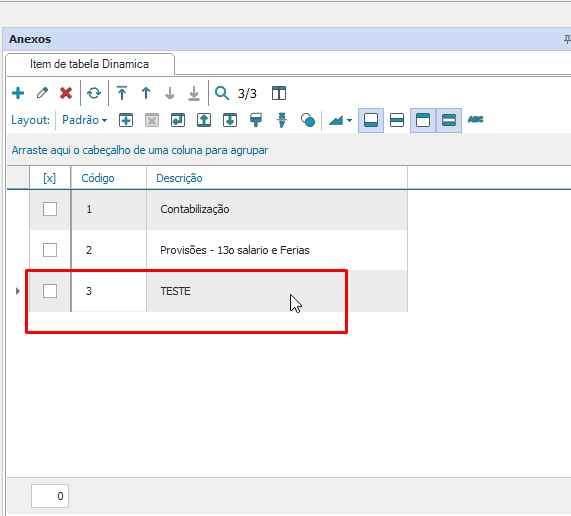
Task: Click the footer count field showing 0
Action: coord(50,496)
